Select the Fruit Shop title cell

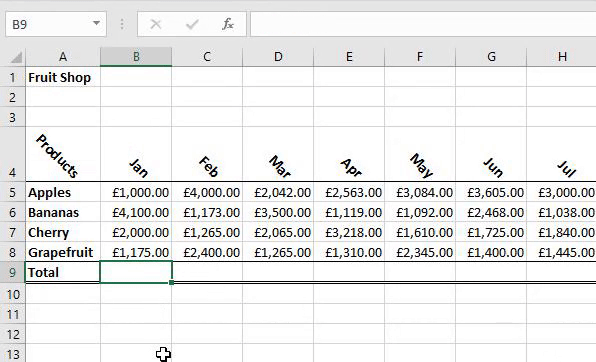pyautogui.click(x=63, y=78)
